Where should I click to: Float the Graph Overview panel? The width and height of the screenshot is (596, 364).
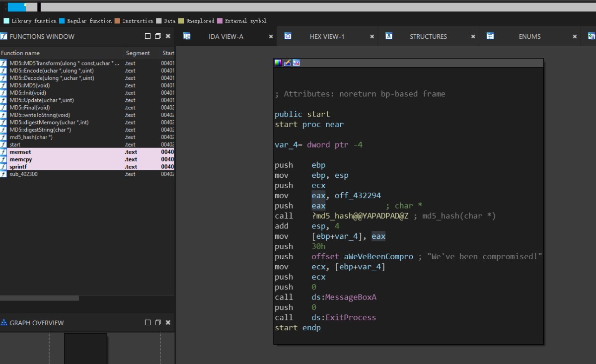point(158,323)
